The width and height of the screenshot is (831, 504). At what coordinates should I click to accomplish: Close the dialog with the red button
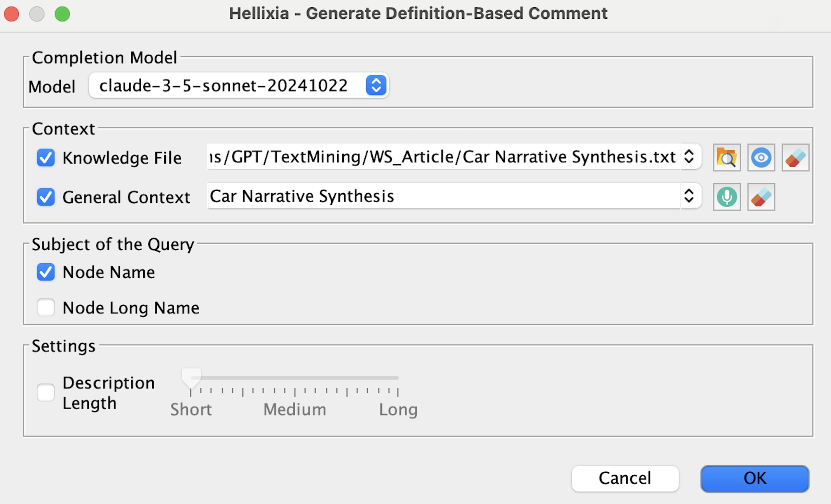11,14
